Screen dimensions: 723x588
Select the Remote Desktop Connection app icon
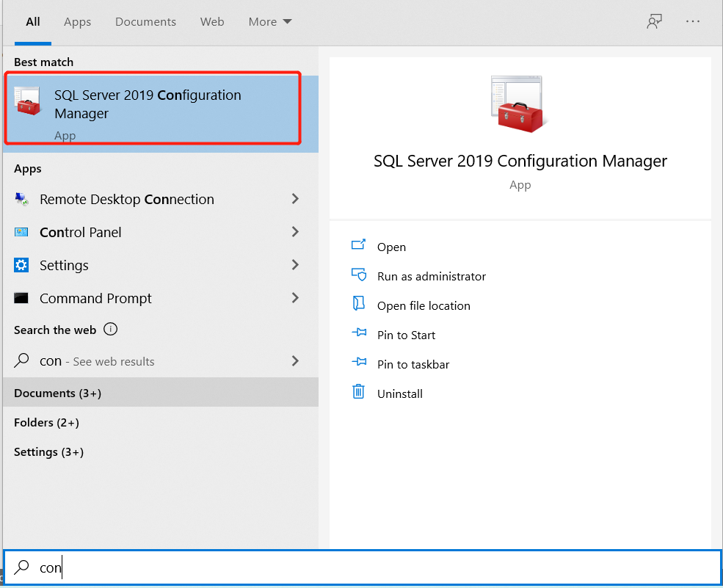(23, 199)
